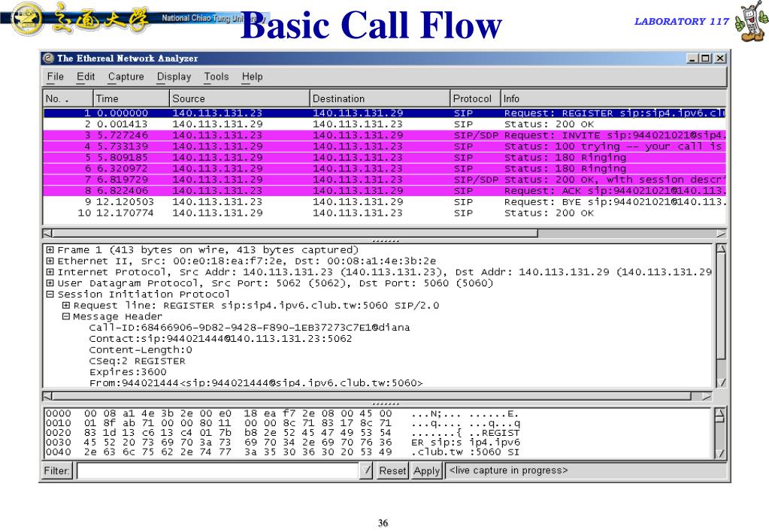Select the Contact header line
This screenshot has width=769, height=532.
[220, 339]
